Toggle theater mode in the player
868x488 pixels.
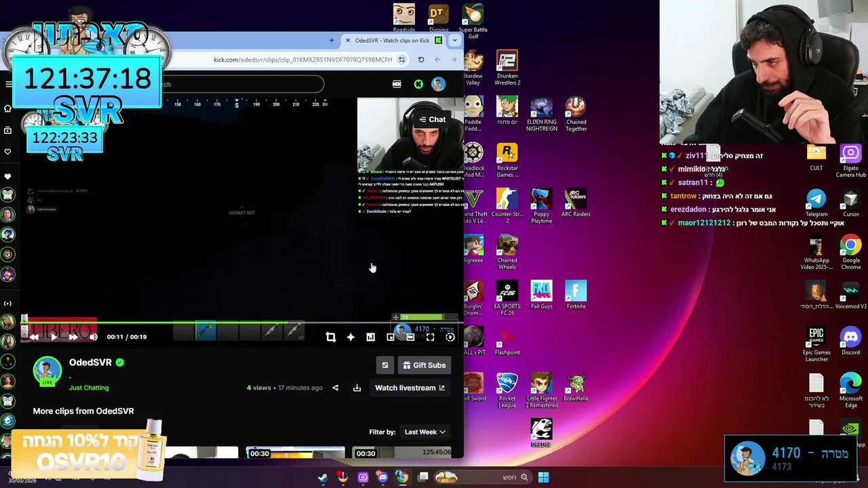(410, 337)
